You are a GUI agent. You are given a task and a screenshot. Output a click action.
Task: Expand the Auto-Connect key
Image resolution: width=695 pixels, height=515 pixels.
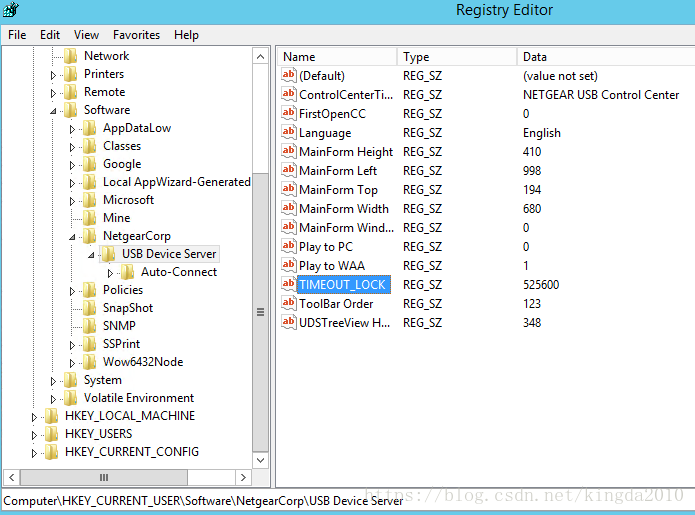(110, 273)
